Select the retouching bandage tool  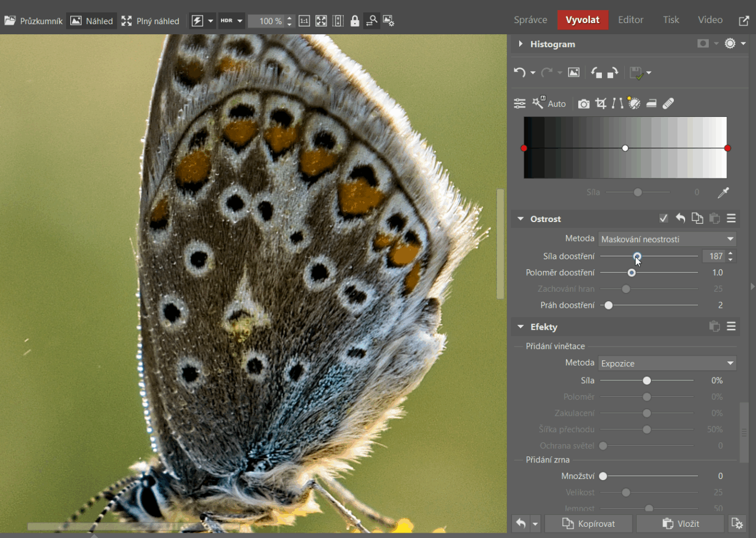point(668,104)
